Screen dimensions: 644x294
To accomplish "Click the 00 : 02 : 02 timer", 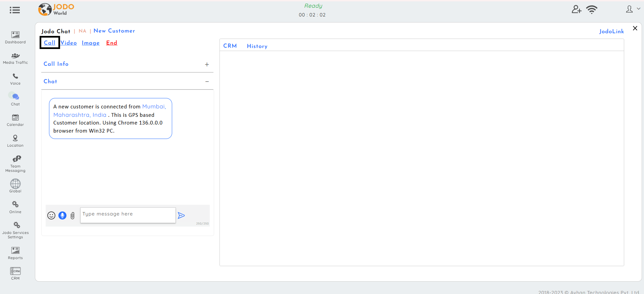I will pos(312,15).
